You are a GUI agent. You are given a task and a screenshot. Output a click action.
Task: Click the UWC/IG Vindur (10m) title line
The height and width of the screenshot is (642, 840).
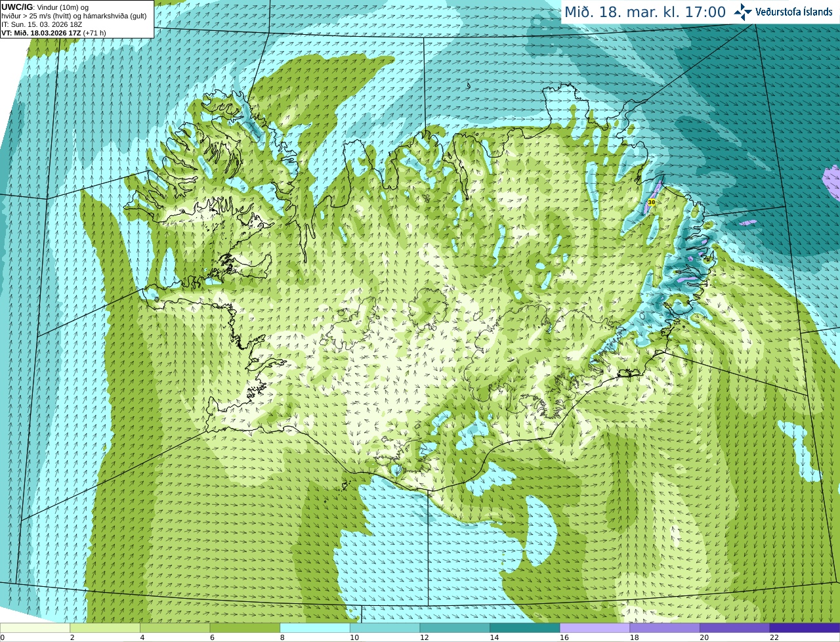(45, 7)
